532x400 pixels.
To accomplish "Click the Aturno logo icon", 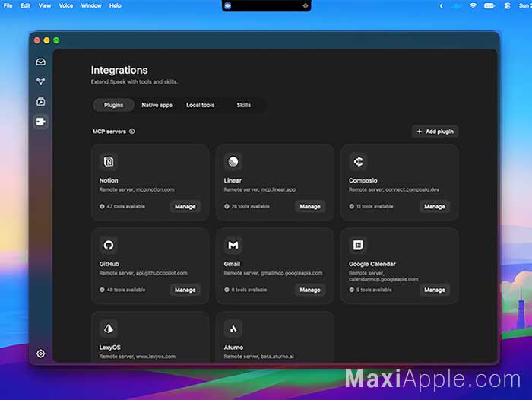I will pos(233,329).
